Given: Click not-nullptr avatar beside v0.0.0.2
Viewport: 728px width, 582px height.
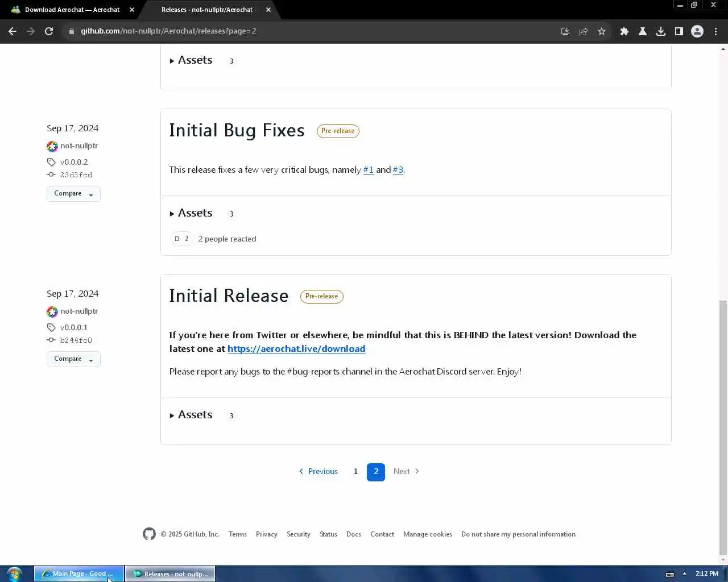Looking at the screenshot, I should tap(52, 146).
